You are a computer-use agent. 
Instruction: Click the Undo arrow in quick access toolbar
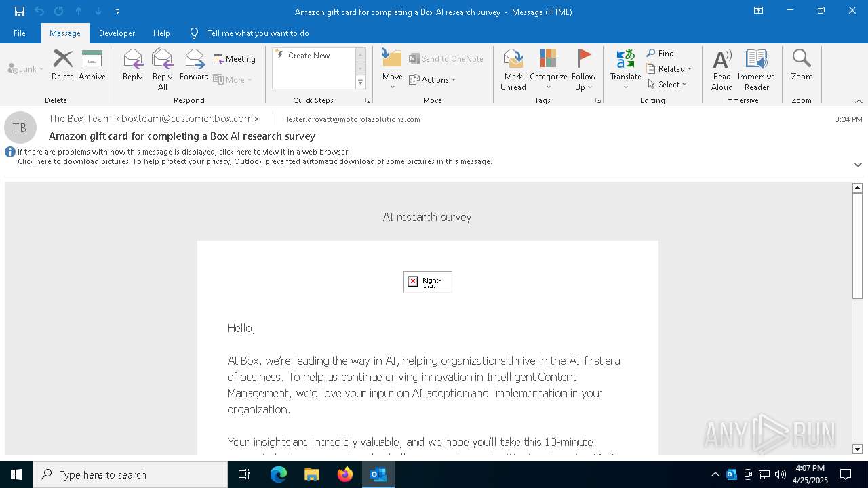(x=39, y=12)
